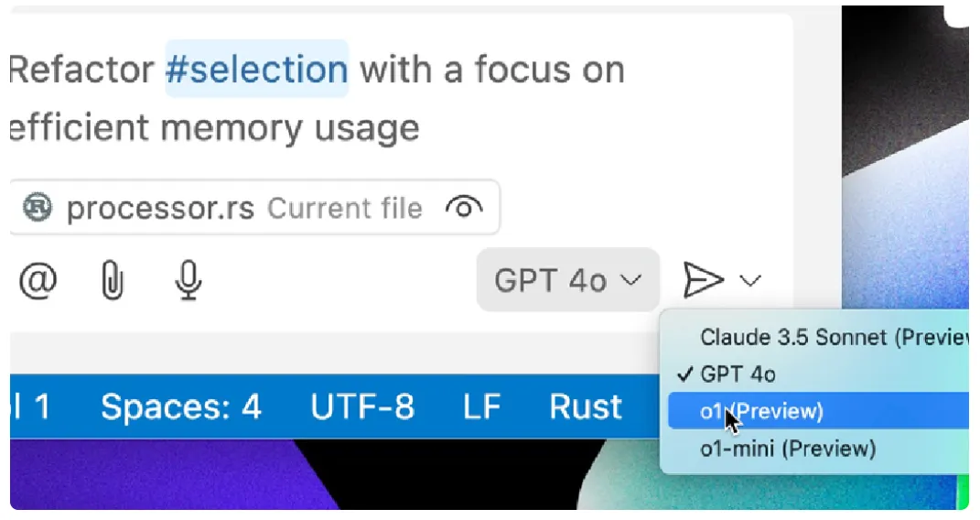Expand the chevron next to the send button
Image resolution: width=980 pixels, height=520 pixels.
(750, 280)
